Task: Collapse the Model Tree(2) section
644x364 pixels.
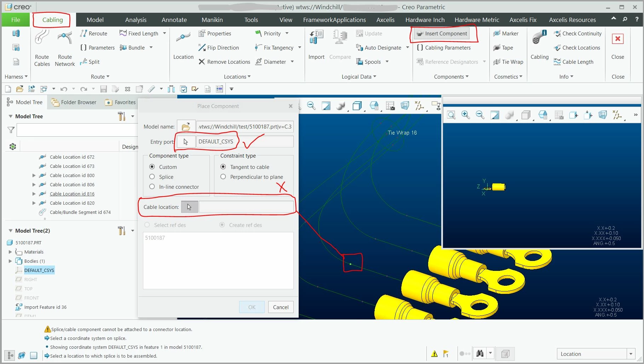Action: [x=11, y=231]
